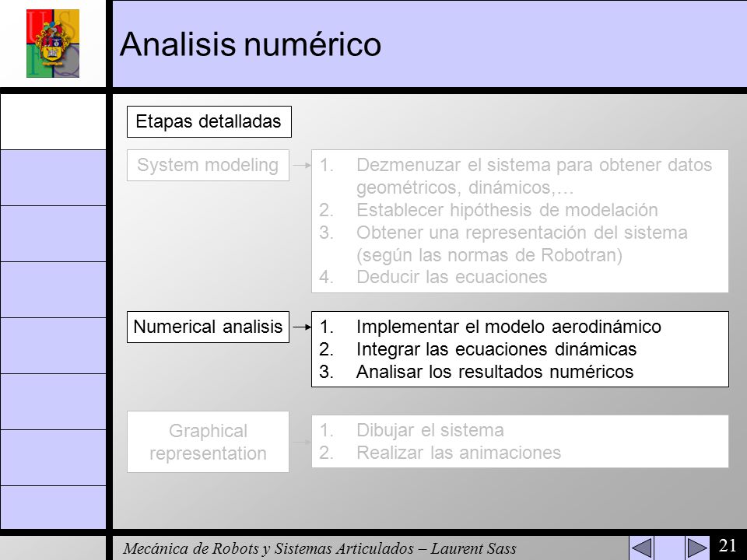Click the next slide arrow button

696,548
